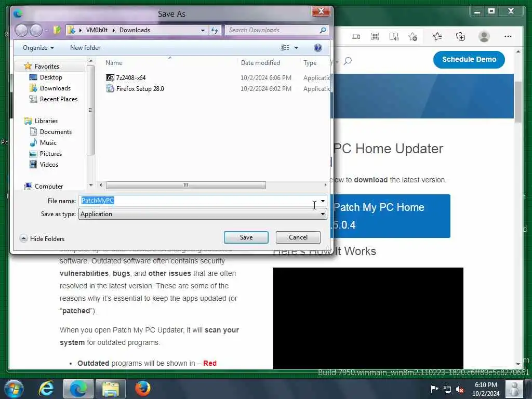Click the Read aloud icon in Edge
Viewport: 532px width, 399px height.
[x=394, y=37]
